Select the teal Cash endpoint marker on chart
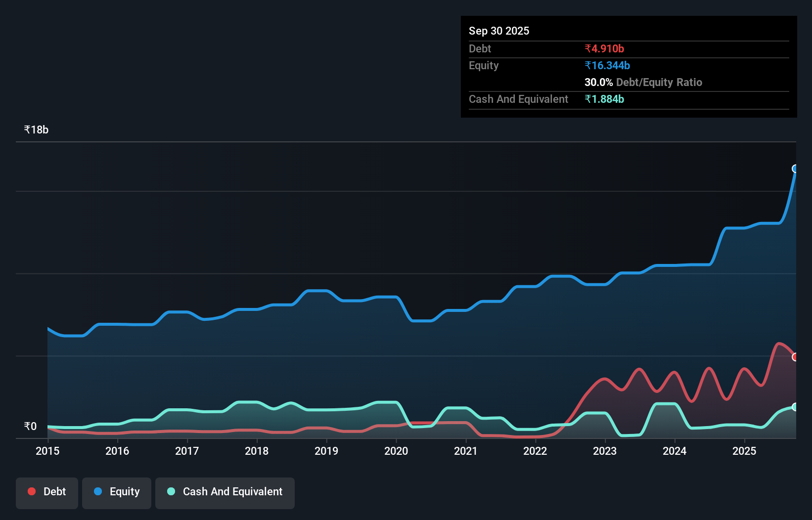Screen dimensions: 812x520 (795, 407)
